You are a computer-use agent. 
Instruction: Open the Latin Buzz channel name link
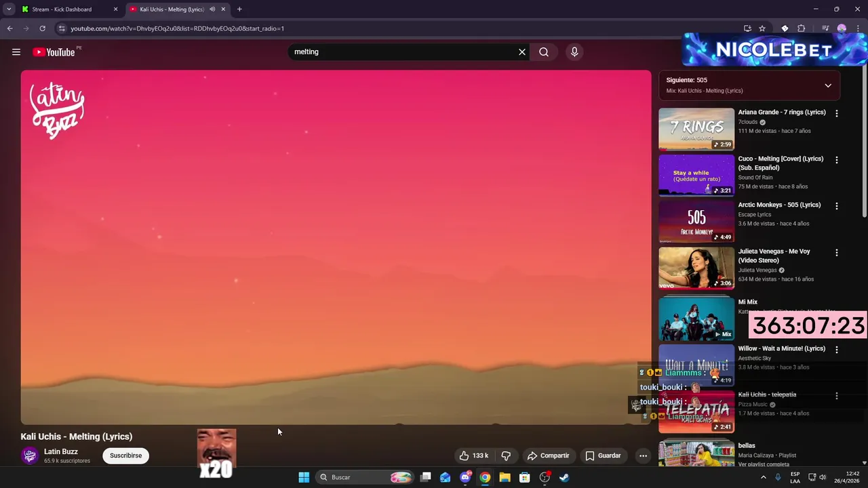[61, 451]
